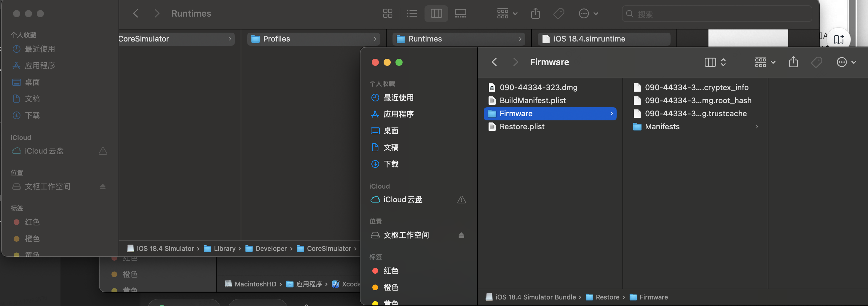This screenshot has width=868, height=306.
Task: Open the group-by dropdown in Firmware toolbar
Action: [x=765, y=62]
